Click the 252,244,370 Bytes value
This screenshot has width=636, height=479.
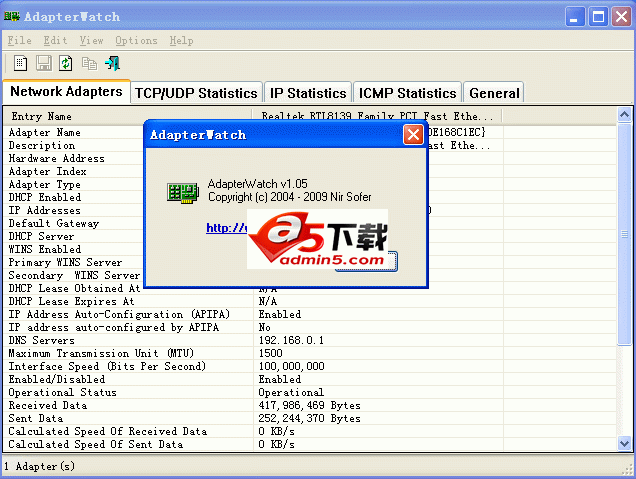coord(309,418)
